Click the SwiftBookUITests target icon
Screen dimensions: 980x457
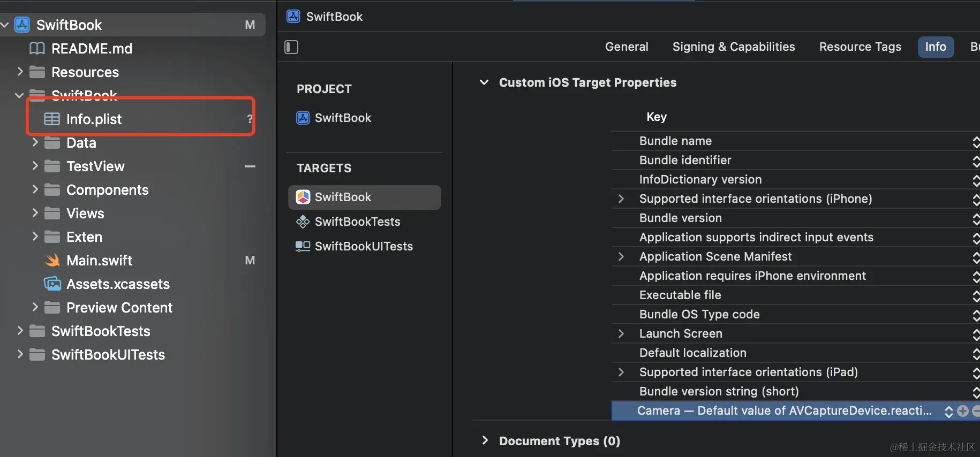click(303, 246)
